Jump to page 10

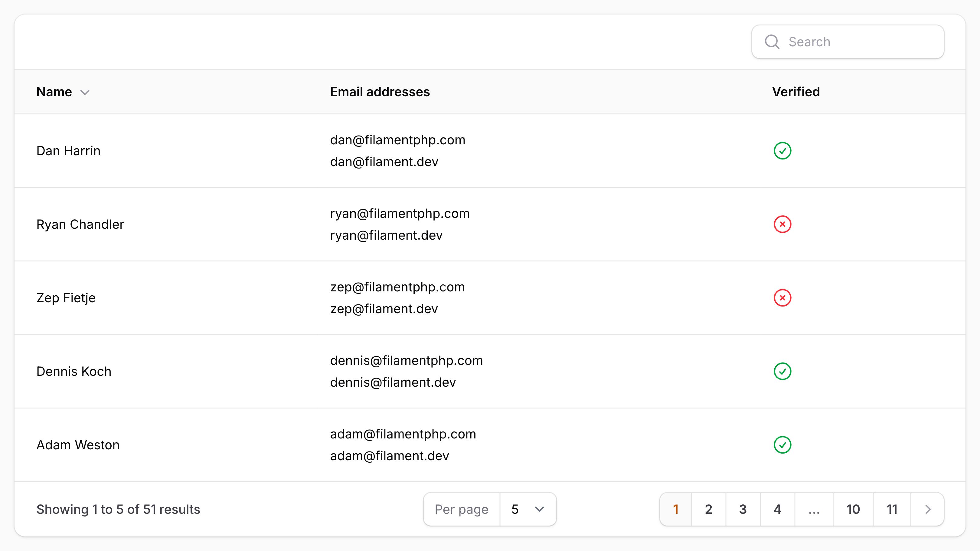click(853, 509)
